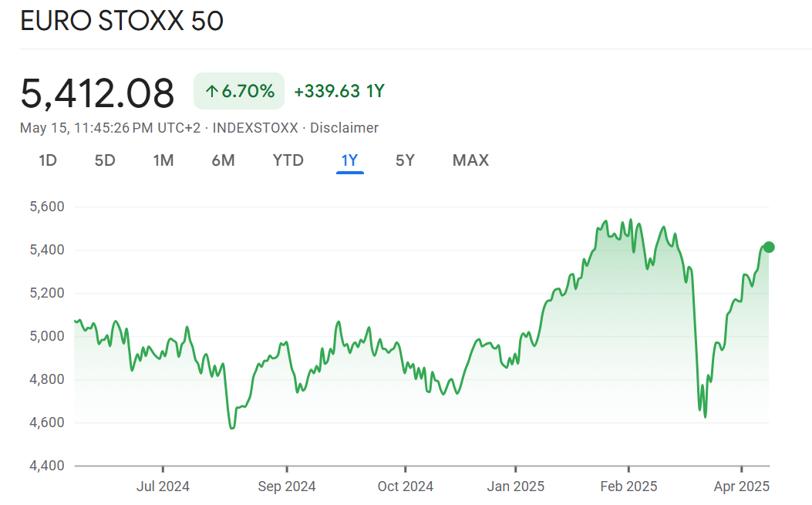Show the MAX time range
Image resolution: width=812 pixels, height=505 pixels.
pos(470,160)
